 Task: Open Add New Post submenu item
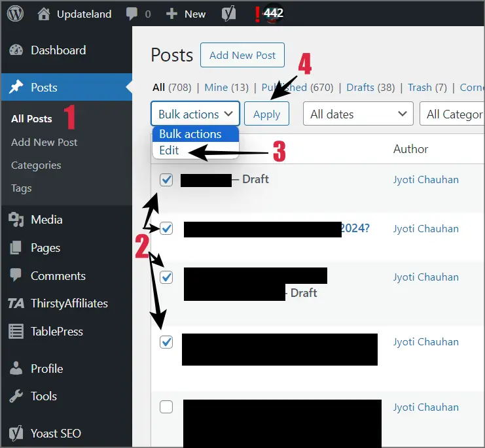tap(45, 143)
